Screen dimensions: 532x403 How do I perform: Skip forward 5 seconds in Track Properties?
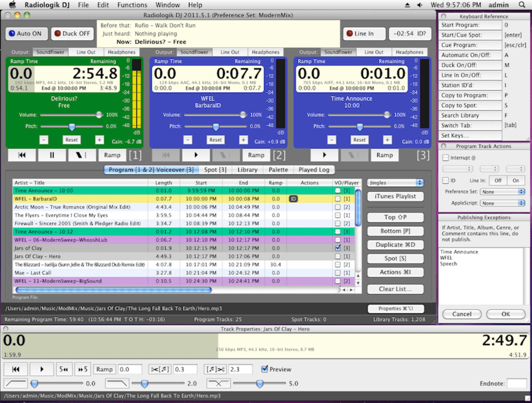pyautogui.click(x=83, y=369)
